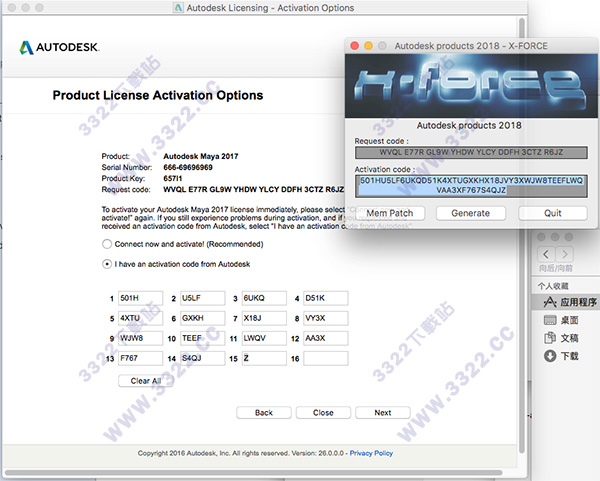Click the X-FORCE logo banner

[471, 86]
